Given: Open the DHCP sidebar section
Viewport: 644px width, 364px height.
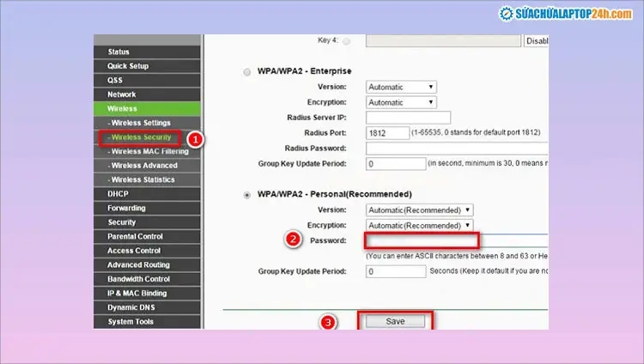Looking at the screenshot, I should click(147, 193).
